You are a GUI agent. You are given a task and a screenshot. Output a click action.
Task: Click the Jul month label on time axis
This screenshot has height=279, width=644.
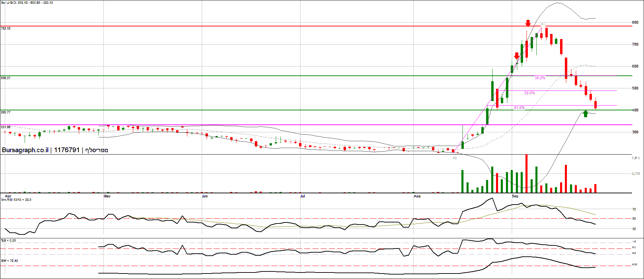coord(302,196)
